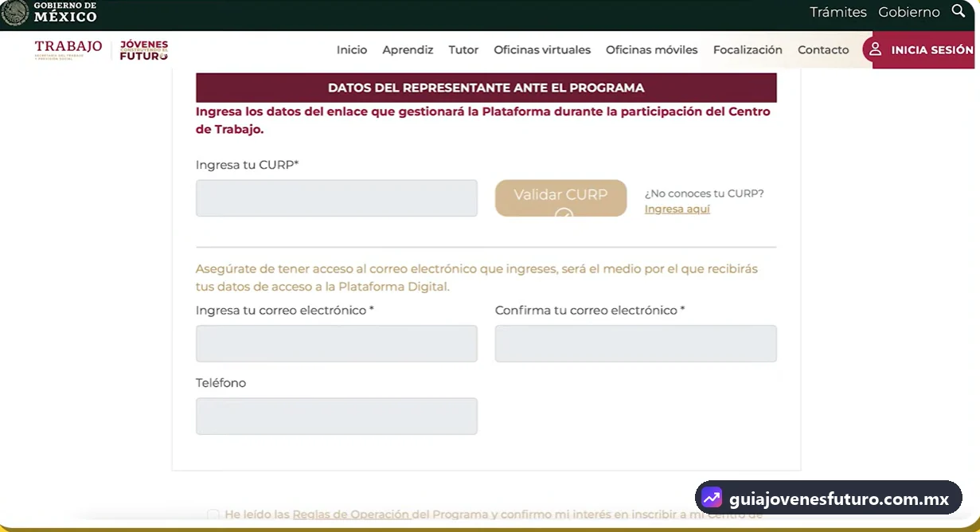Open the Trámites link
This screenshot has height=532, width=980.
point(838,12)
